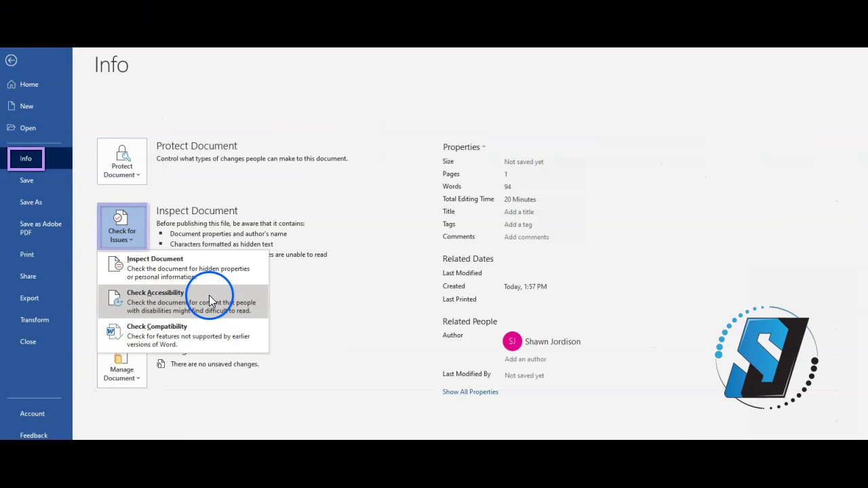Select Save in backstage menu
Viewport: 868px width, 488px height.
[x=26, y=180]
